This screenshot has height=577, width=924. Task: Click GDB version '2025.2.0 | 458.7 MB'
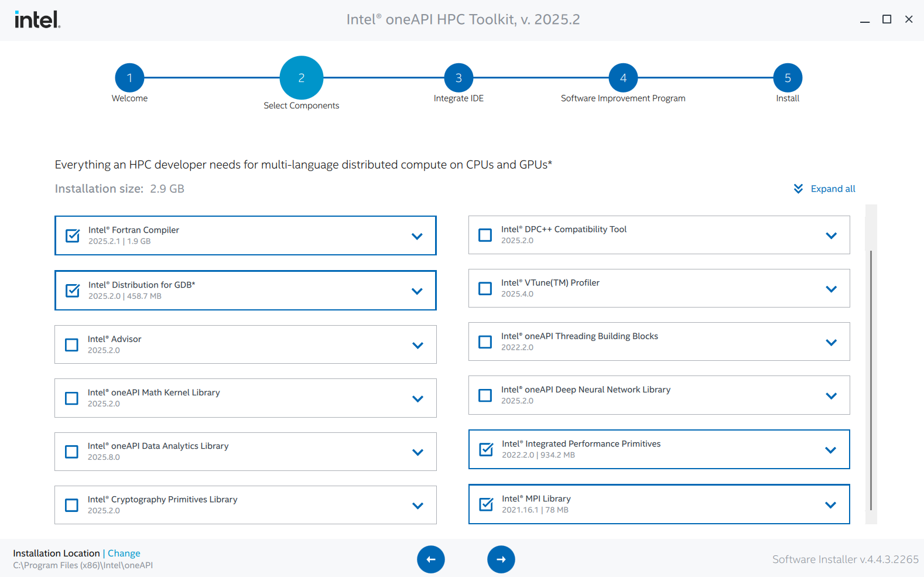pos(125,296)
